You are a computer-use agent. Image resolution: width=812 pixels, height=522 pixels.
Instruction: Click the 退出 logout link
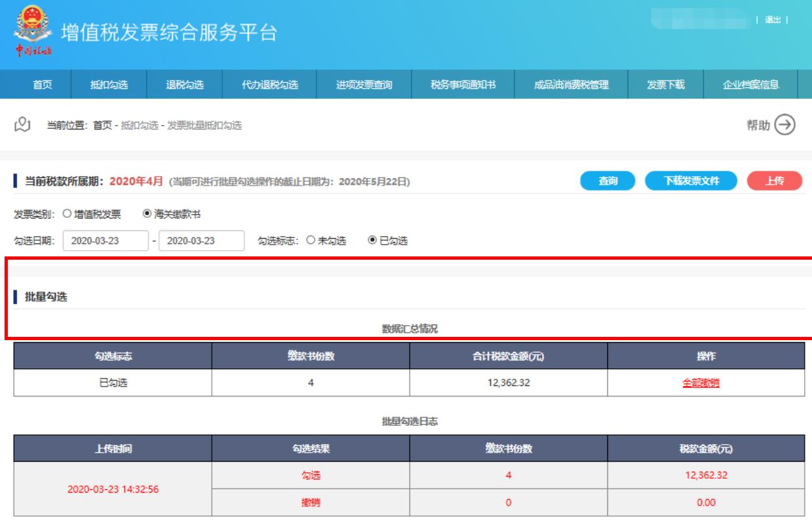click(x=772, y=20)
